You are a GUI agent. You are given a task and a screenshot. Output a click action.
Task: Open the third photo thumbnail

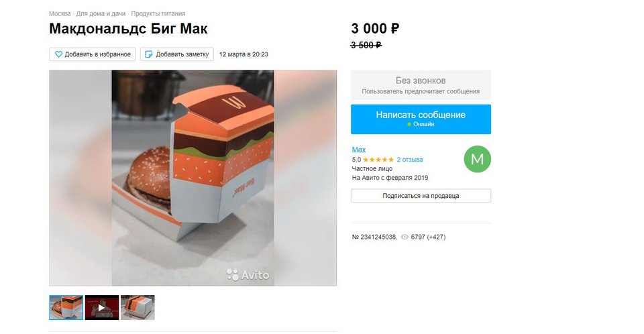tap(138, 307)
